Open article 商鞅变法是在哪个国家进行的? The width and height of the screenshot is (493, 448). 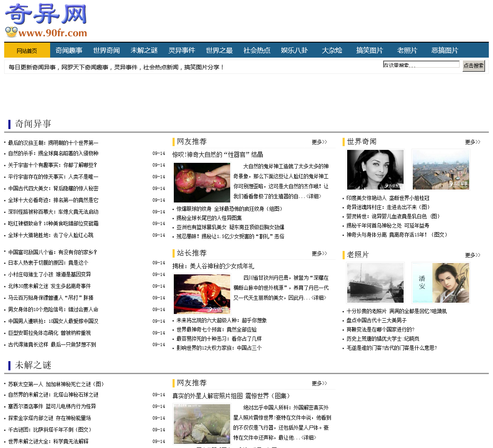coord(380,329)
